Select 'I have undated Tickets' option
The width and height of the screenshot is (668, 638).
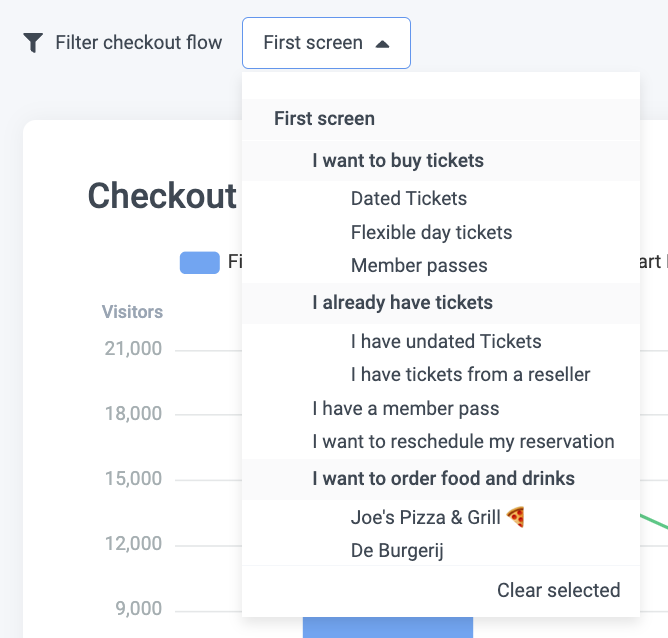[x=445, y=342]
